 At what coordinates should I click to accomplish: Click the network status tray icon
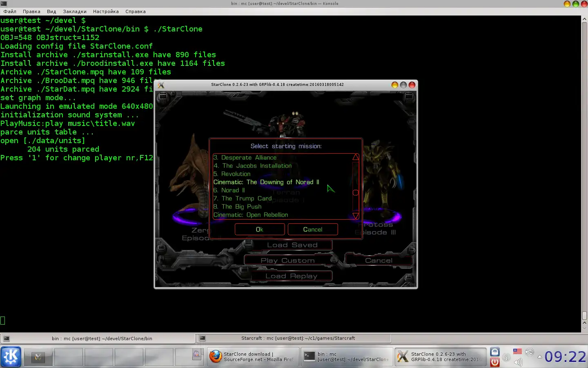(530, 352)
